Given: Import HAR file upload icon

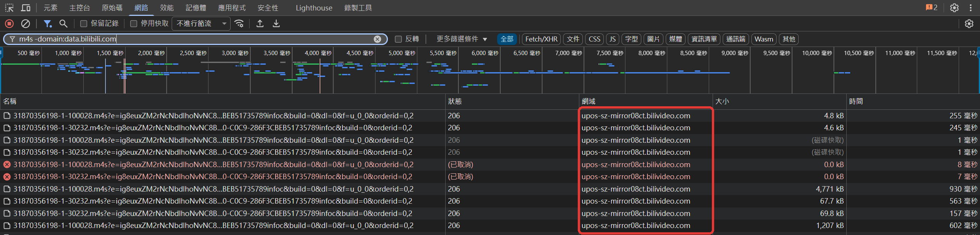Looking at the screenshot, I should pyautogui.click(x=260, y=24).
